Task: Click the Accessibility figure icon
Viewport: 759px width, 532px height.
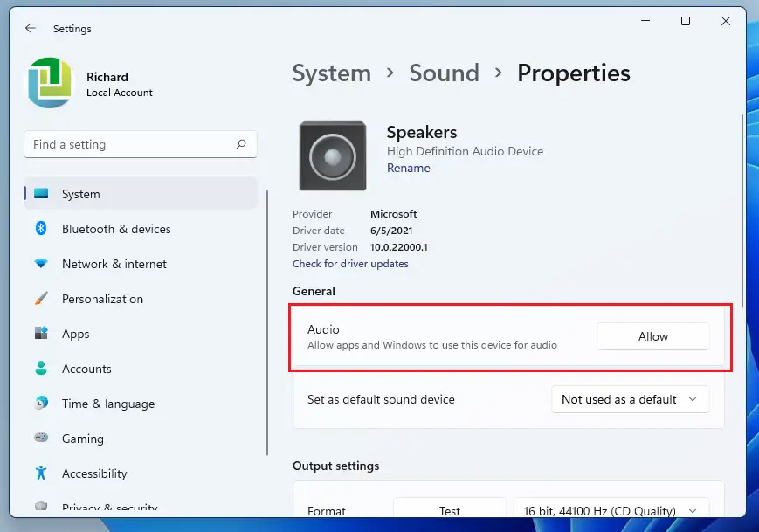Action: pyautogui.click(x=41, y=473)
